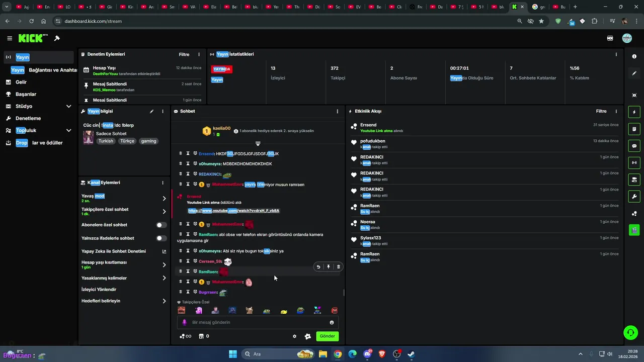Edit stream info with the pencil icon
The width and height of the screenshot is (644, 362).
(151, 112)
